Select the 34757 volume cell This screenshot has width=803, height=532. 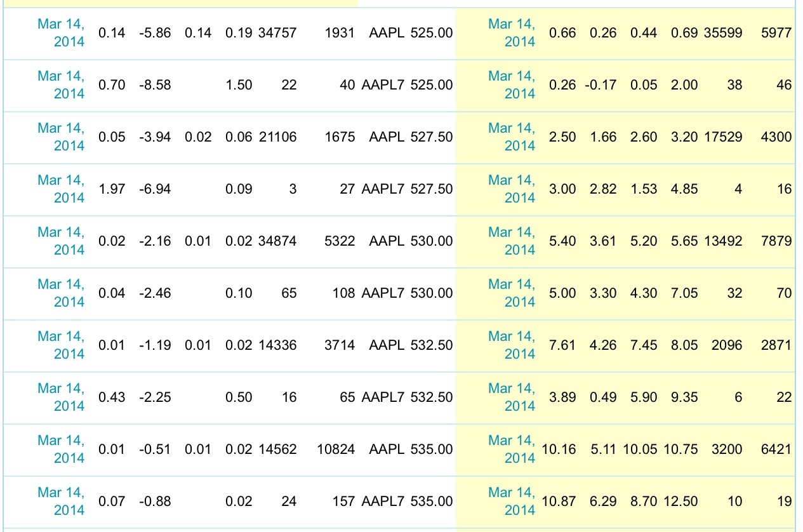click(277, 33)
